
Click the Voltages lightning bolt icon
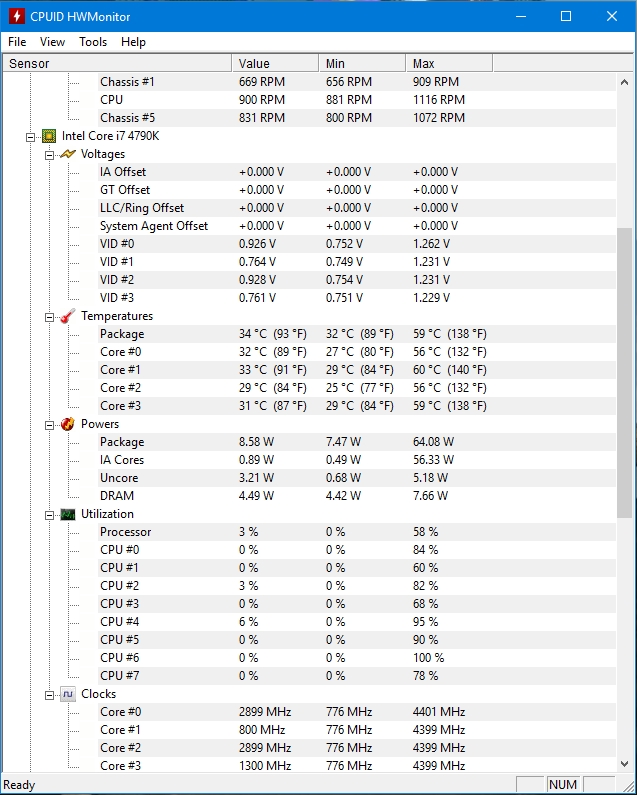point(68,154)
